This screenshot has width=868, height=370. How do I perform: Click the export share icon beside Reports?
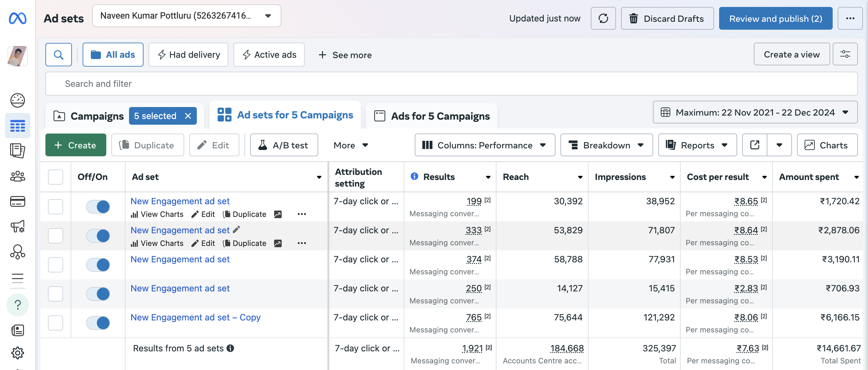(x=754, y=145)
